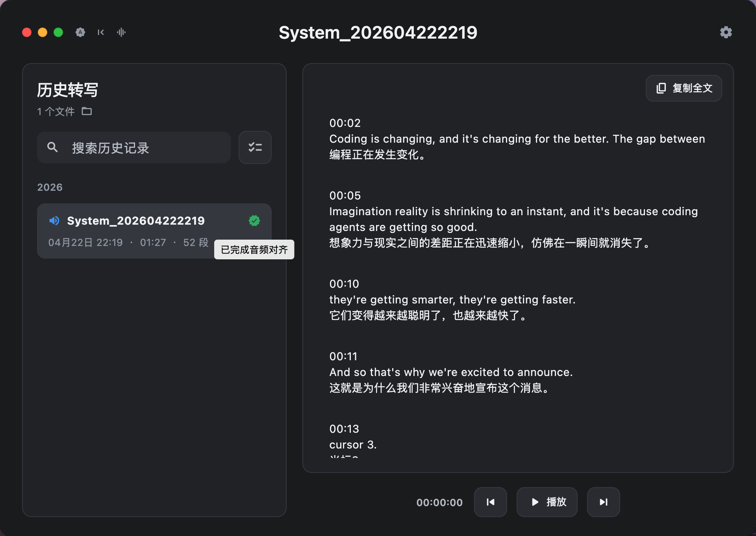Jump to the 00:10 transcript timestamp
Image resolution: width=756 pixels, height=536 pixels.
(x=344, y=284)
